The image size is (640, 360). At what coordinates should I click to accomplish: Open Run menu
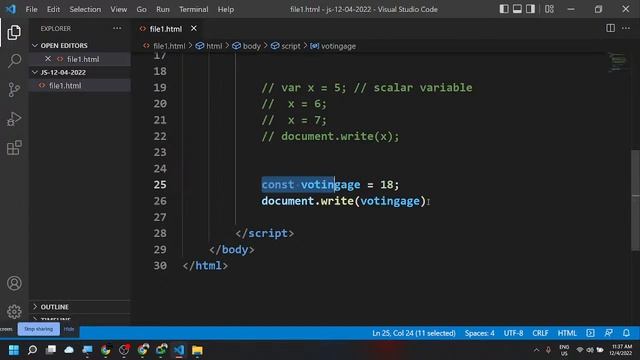tap(162, 9)
